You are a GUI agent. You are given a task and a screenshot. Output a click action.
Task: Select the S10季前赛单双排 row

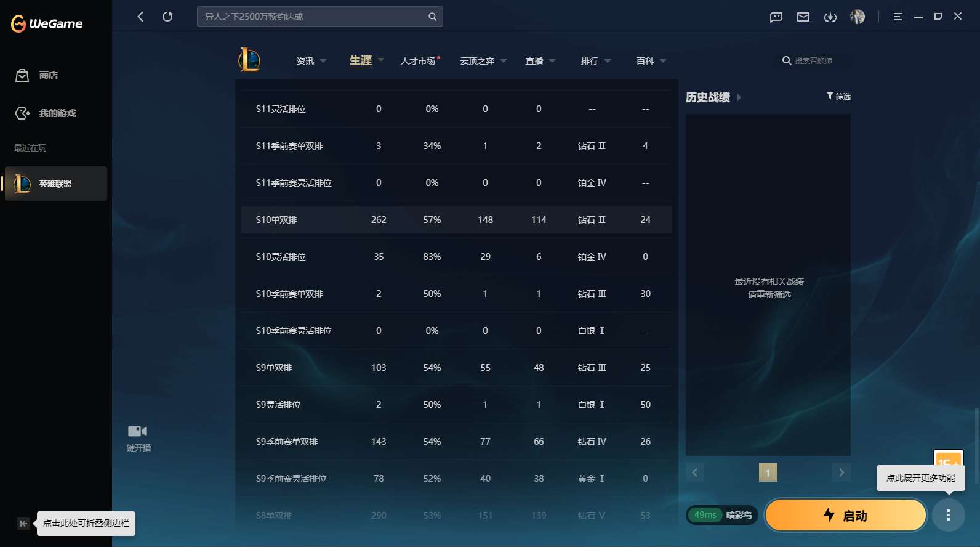tap(456, 294)
